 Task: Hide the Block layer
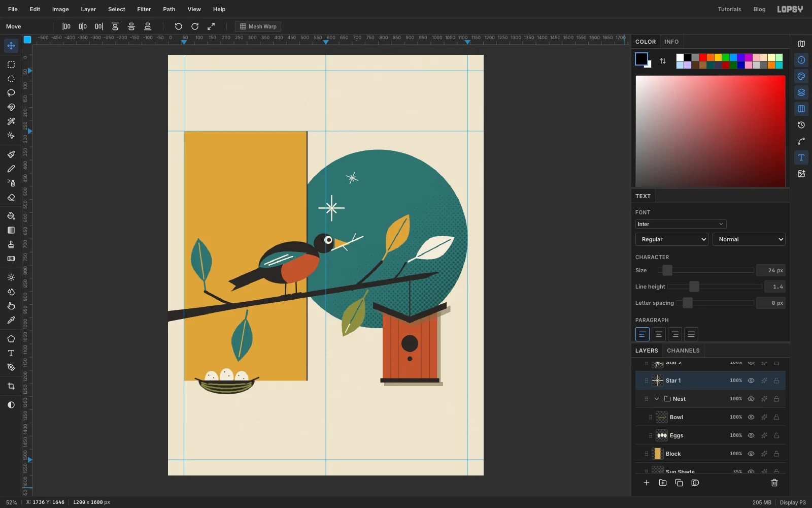pyautogui.click(x=751, y=454)
